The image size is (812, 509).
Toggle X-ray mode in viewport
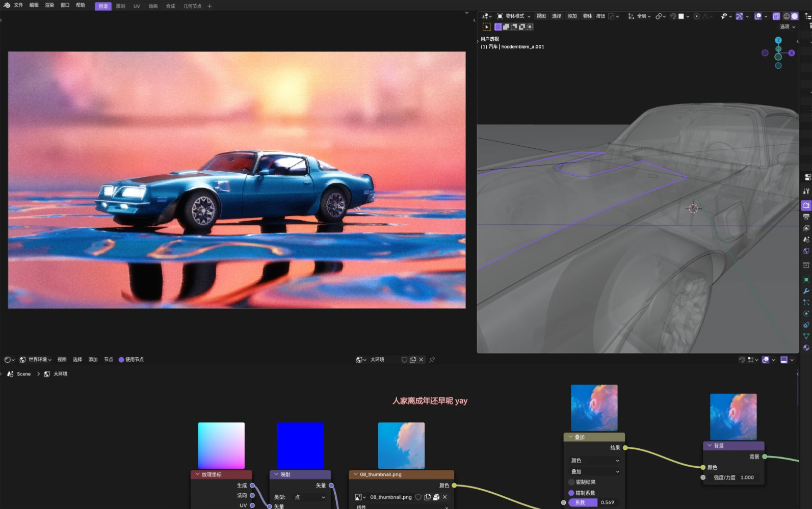coord(776,16)
